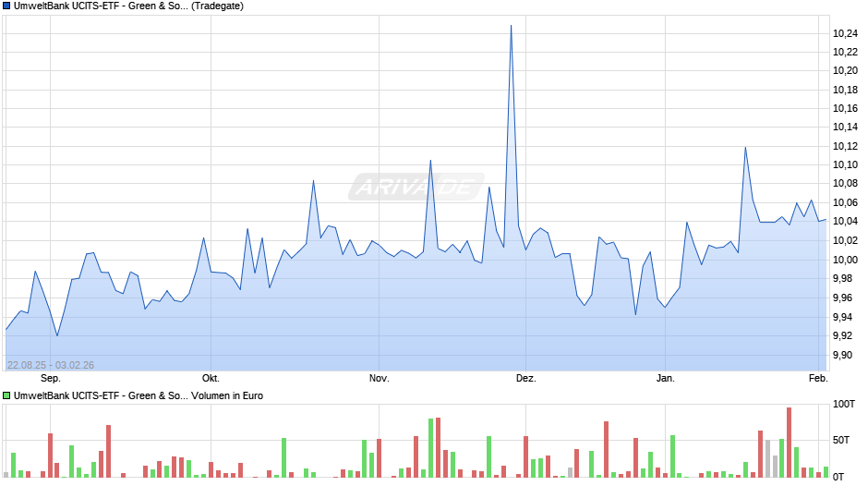Click the '10,24' price axis label

(845, 34)
